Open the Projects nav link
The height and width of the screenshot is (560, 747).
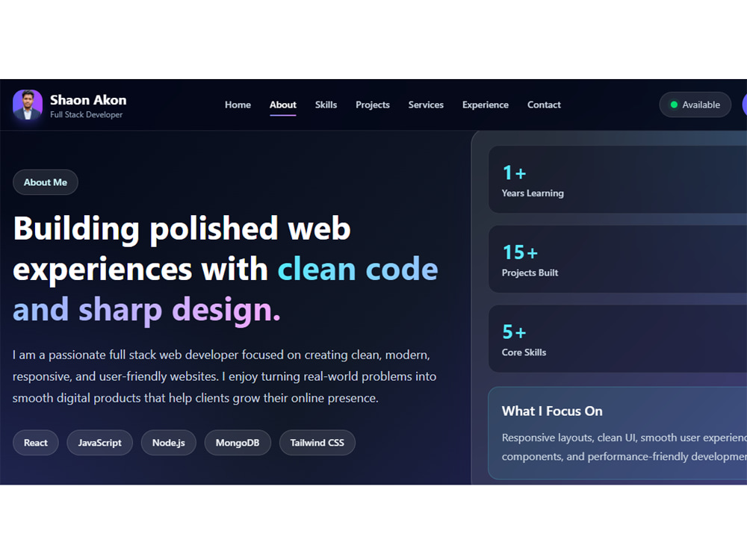373,105
